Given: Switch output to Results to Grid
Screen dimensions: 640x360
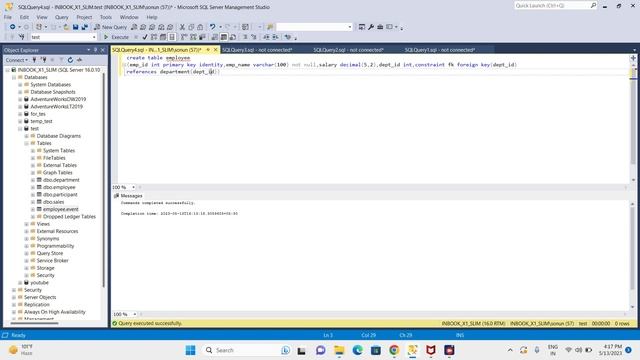Looking at the screenshot, I should [224, 37].
